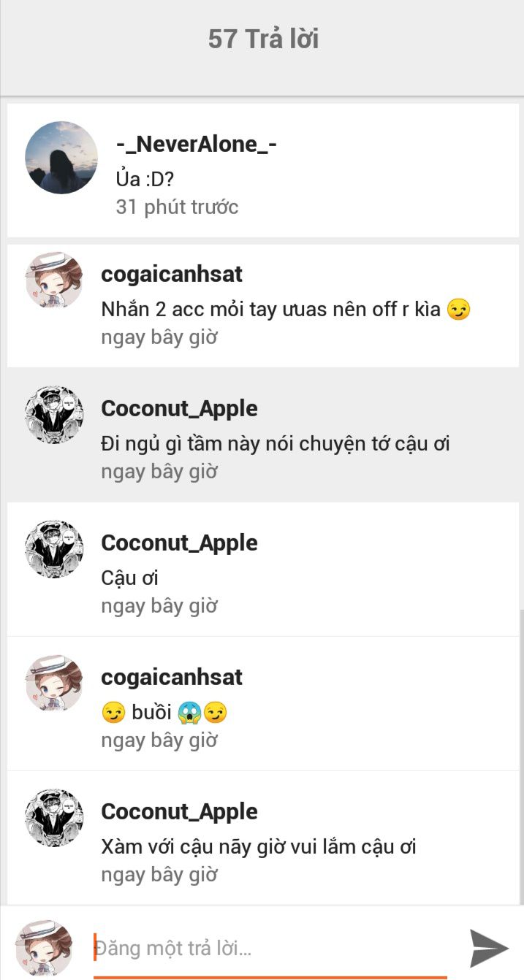Select the reply 'Nhắn 2 acc mỏi tay'
524x980 pixels.
pyautogui.click(x=285, y=310)
